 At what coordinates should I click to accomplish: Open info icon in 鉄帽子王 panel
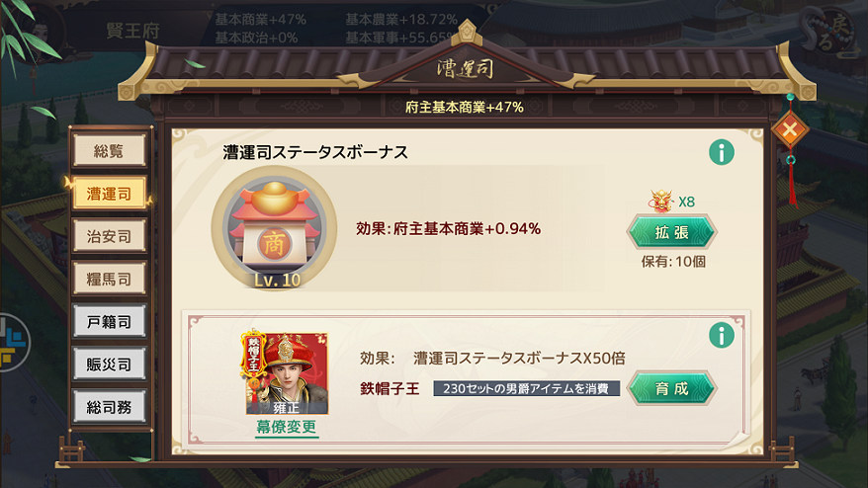pyautogui.click(x=722, y=335)
